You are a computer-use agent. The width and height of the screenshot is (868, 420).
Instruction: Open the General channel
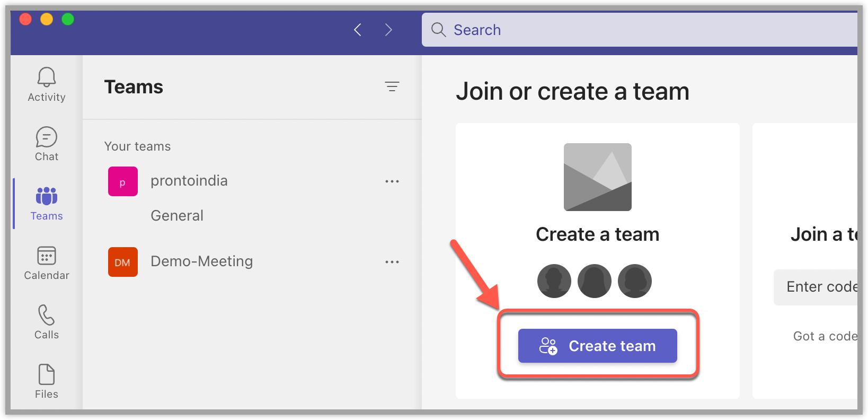coord(177,215)
